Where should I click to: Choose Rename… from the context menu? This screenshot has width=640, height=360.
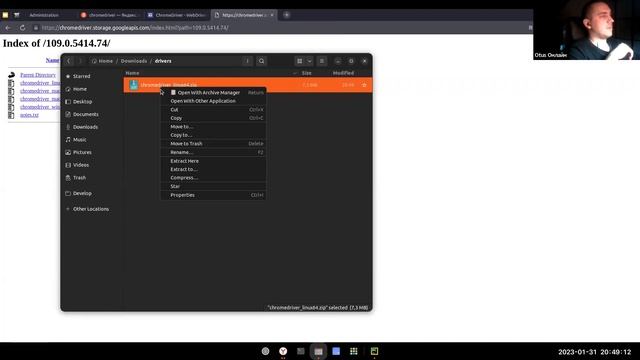(x=213, y=152)
